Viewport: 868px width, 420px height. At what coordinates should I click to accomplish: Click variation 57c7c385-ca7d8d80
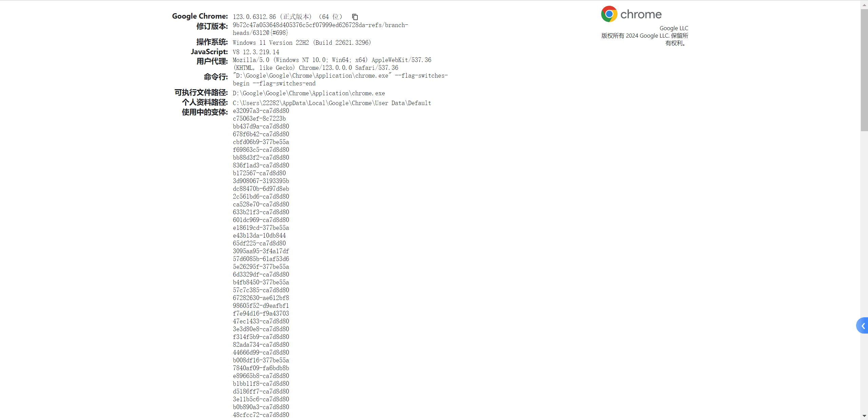click(261, 290)
